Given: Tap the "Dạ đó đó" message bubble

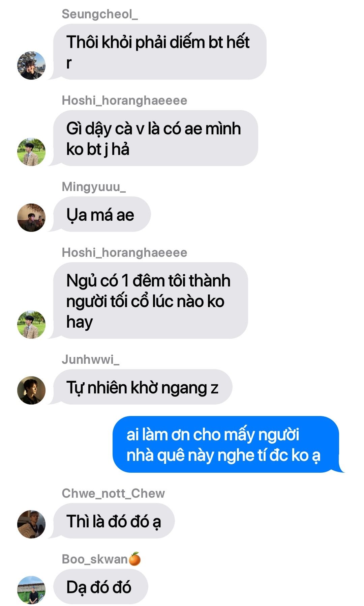Looking at the screenshot, I should pos(100,587).
